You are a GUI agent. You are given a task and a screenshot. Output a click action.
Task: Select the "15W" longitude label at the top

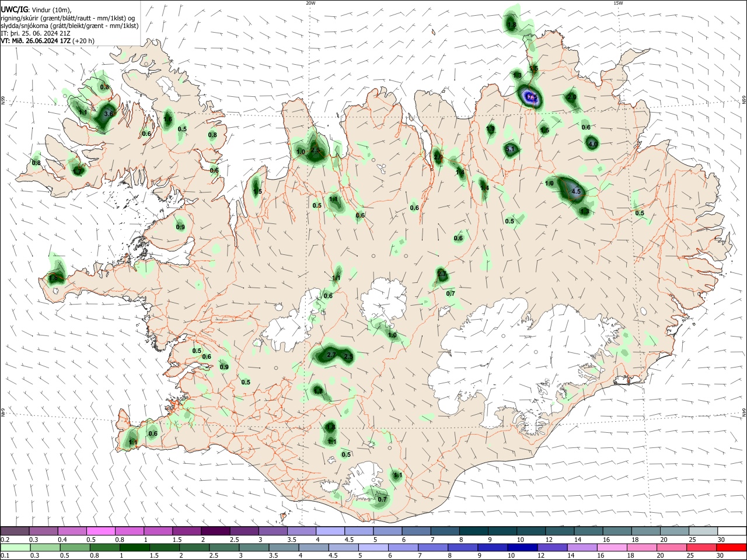618,3
